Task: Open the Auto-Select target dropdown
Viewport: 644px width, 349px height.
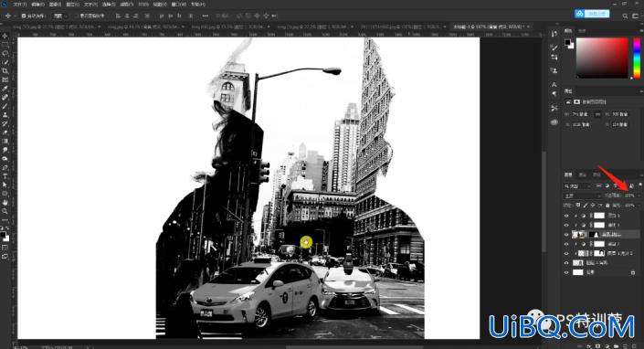Action: [x=60, y=16]
